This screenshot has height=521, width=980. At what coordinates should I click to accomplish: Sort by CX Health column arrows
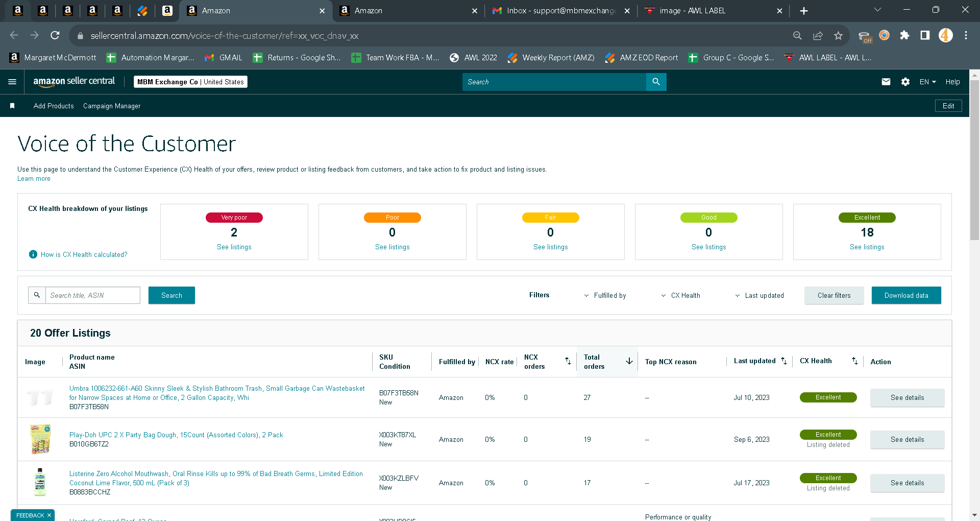point(855,361)
